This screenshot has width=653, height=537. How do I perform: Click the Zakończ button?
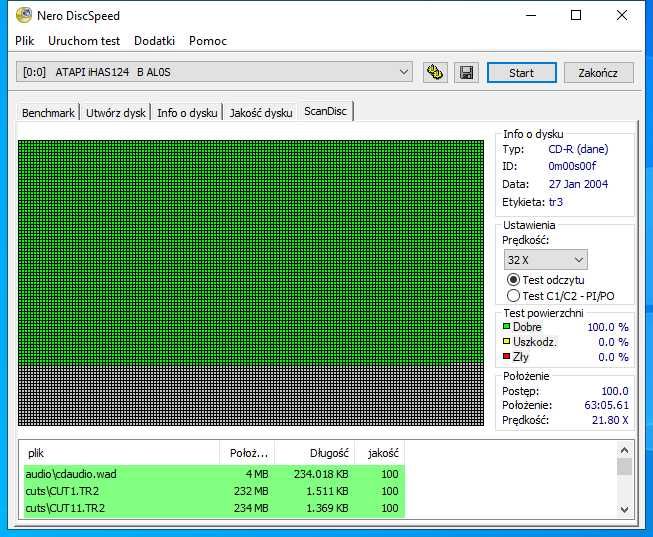coord(598,73)
